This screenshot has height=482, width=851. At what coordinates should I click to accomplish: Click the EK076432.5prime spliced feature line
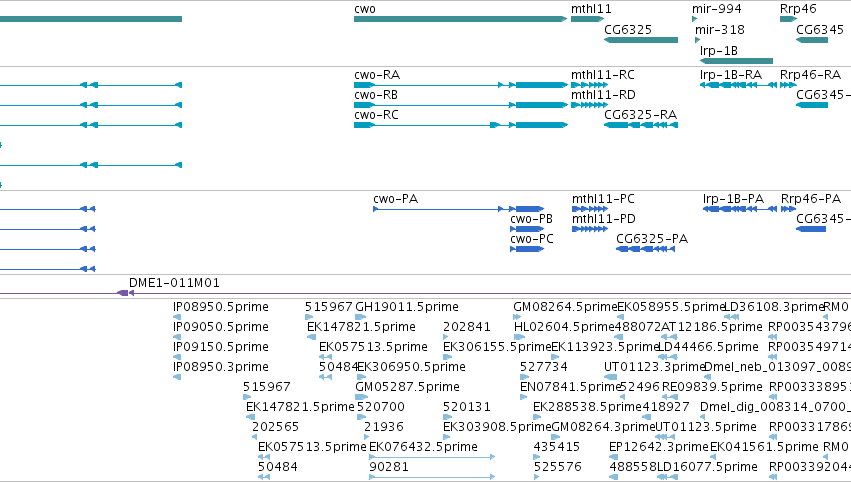click(x=432, y=457)
